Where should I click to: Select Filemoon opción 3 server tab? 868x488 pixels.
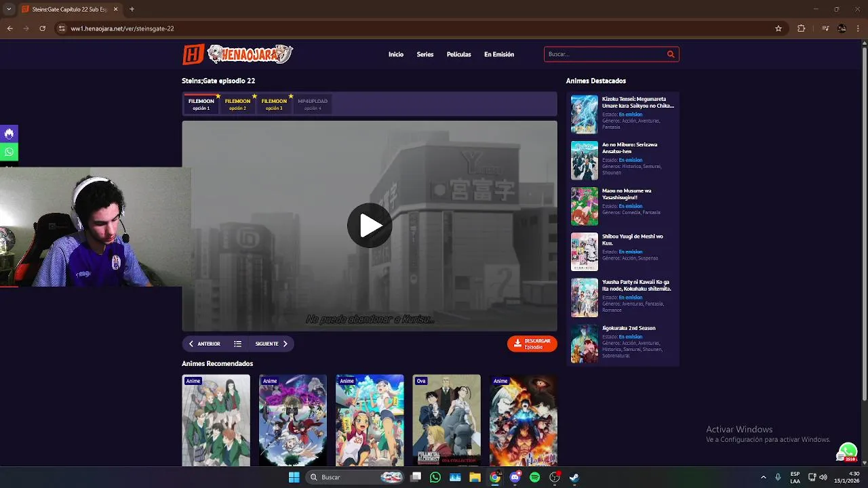[x=275, y=104]
